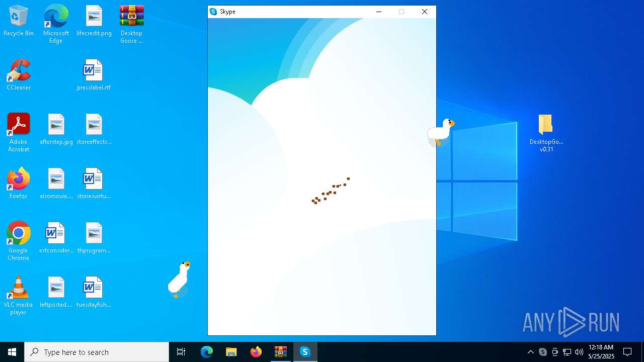Open Edge from the taskbar
The image size is (644, 362).
tap(207, 352)
